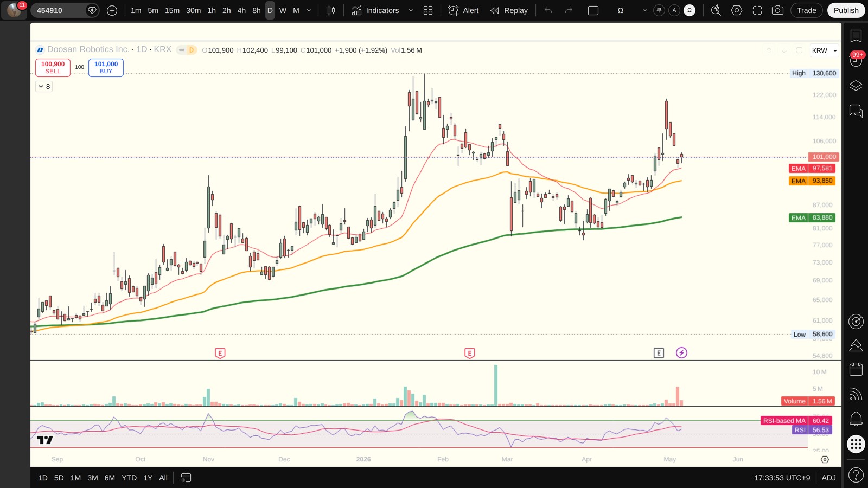Click the earnings E marker near November
Screen dimensions: 868x488
coord(220,353)
